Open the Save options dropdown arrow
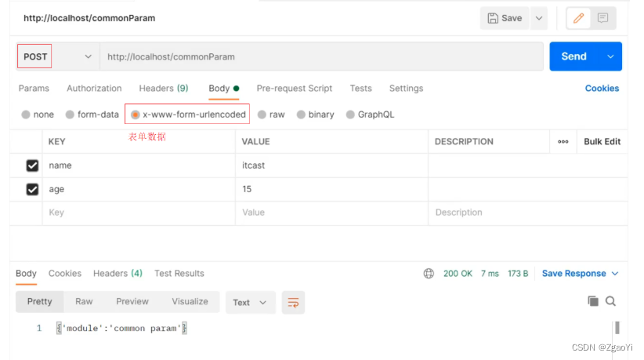644x360 pixels. click(x=539, y=18)
